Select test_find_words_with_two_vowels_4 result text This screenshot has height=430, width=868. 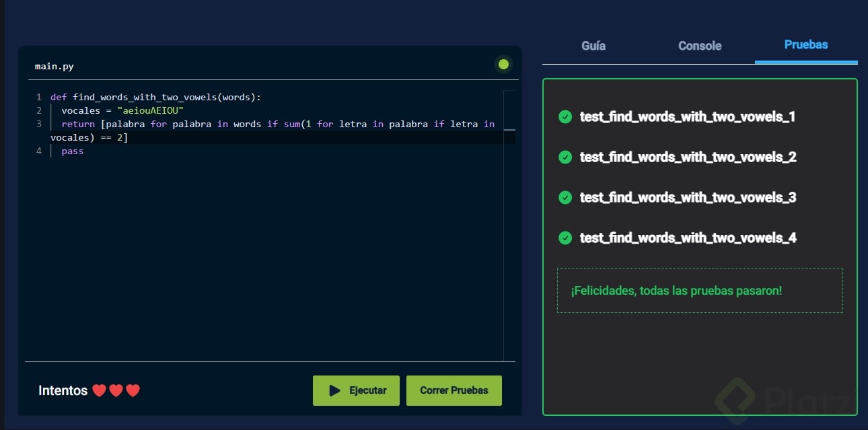point(688,238)
